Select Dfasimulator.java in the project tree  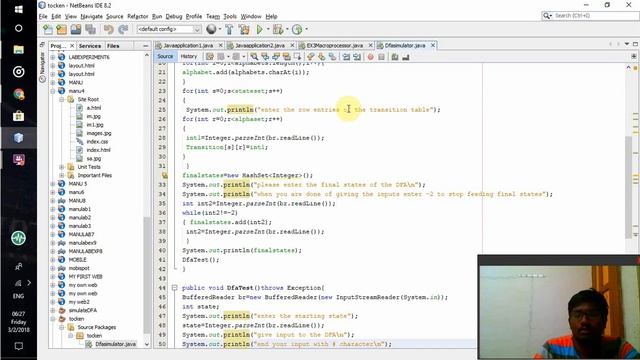116,344
